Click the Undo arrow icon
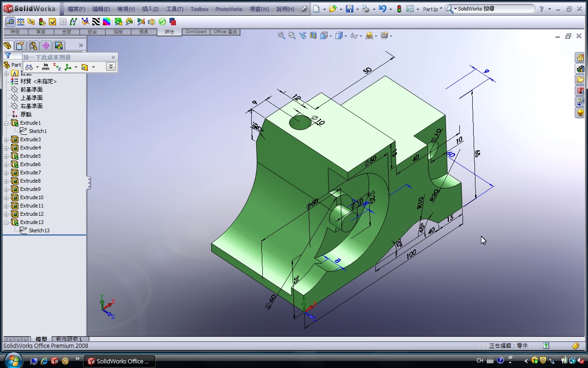Image resolution: width=588 pixels, height=368 pixels. click(x=383, y=9)
